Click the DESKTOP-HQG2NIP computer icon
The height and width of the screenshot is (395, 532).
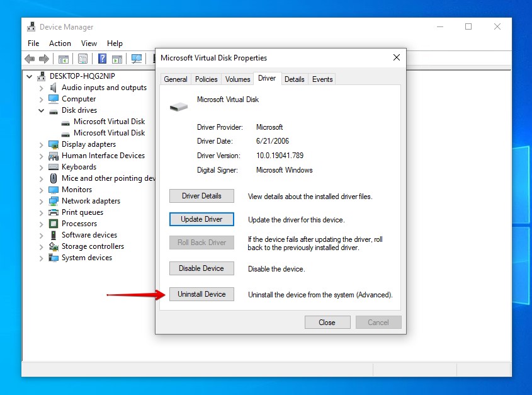(42, 76)
